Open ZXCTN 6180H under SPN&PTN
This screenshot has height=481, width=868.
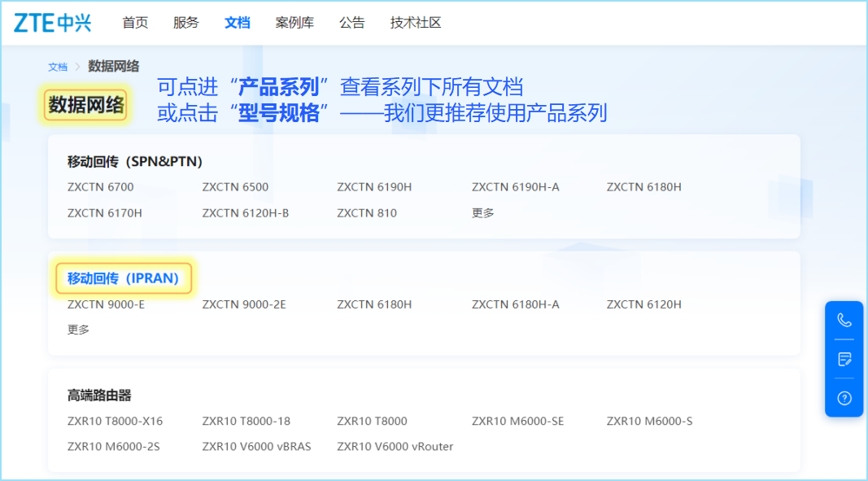pos(643,187)
